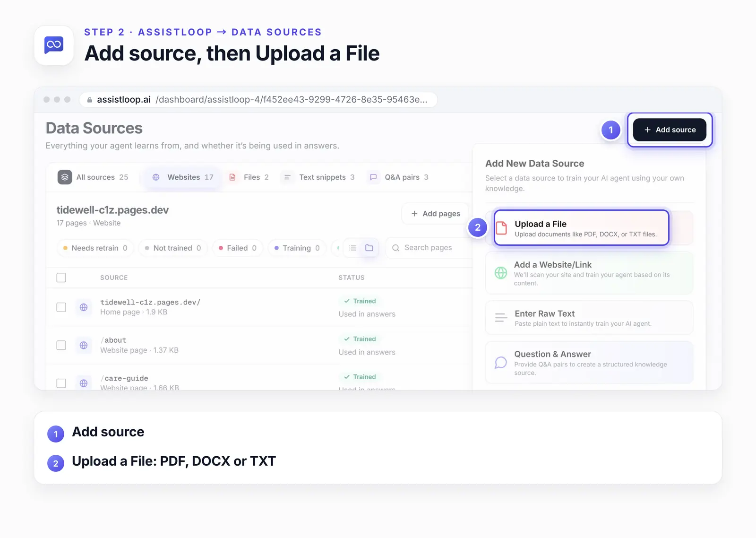
Task: Choose Upload a File option
Action: [582, 228]
